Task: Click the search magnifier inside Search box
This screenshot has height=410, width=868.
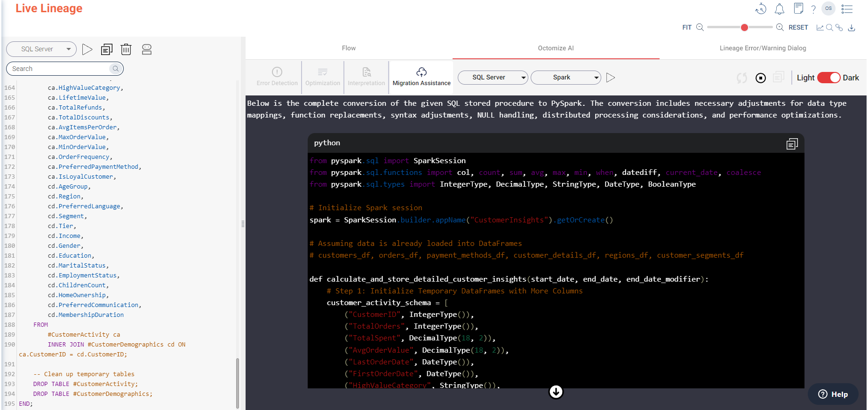Action: click(x=115, y=69)
